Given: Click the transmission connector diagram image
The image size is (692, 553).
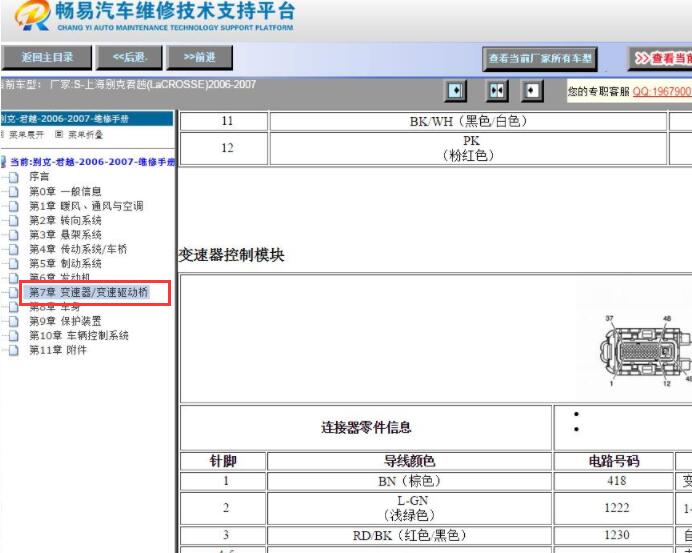Looking at the screenshot, I should [645, 351].
